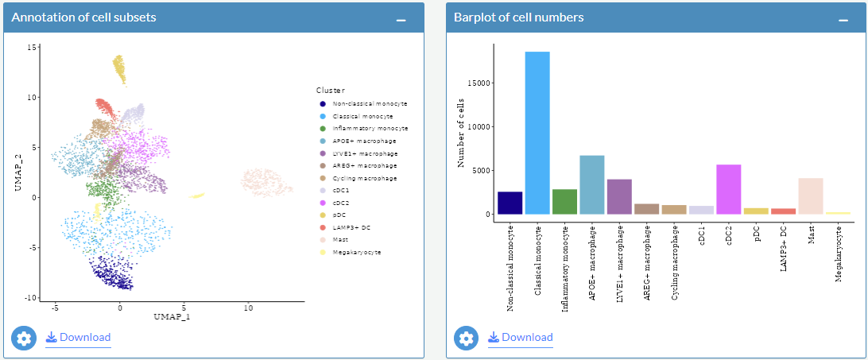Click the Annotation of cell subsets title
Screen dimensions: 868x360
[83, 17]
